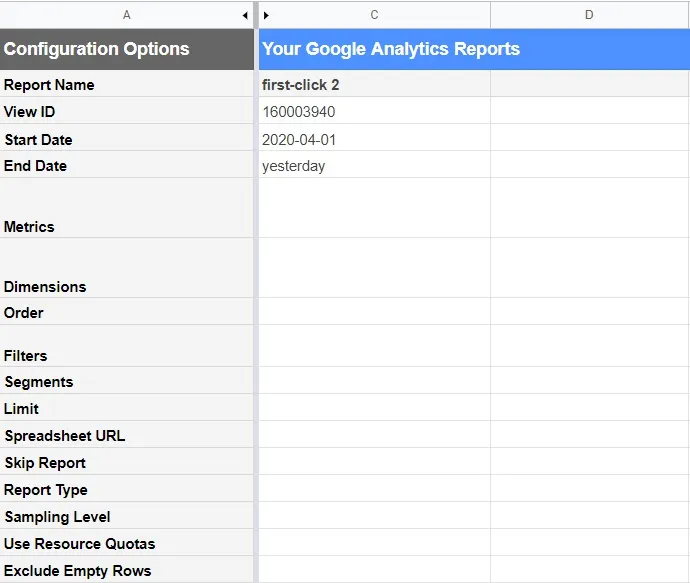Select the Filters label cell
Screen dimensions: 690x583
(127, 346)
